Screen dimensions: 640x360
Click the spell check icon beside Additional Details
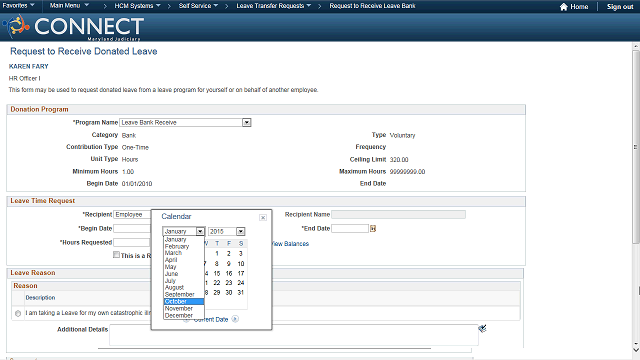click(x=482, y=328)
